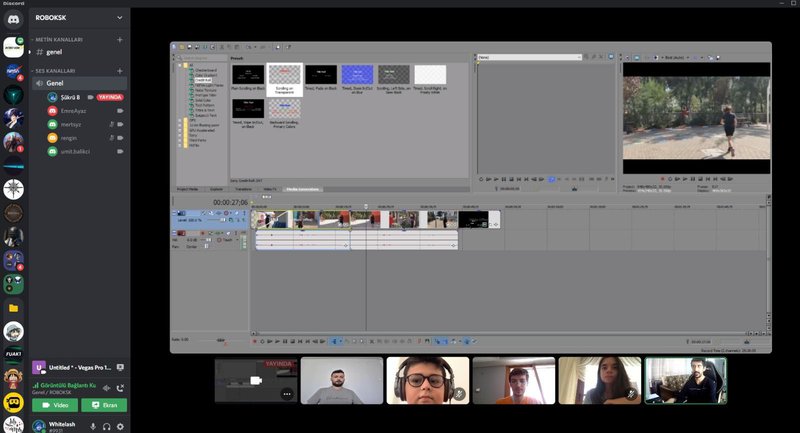Image resolution: width=800 pixels, height=433 pixels.
Task: Toggle microphone mute for Whitelash
Action: coord(93,426)
